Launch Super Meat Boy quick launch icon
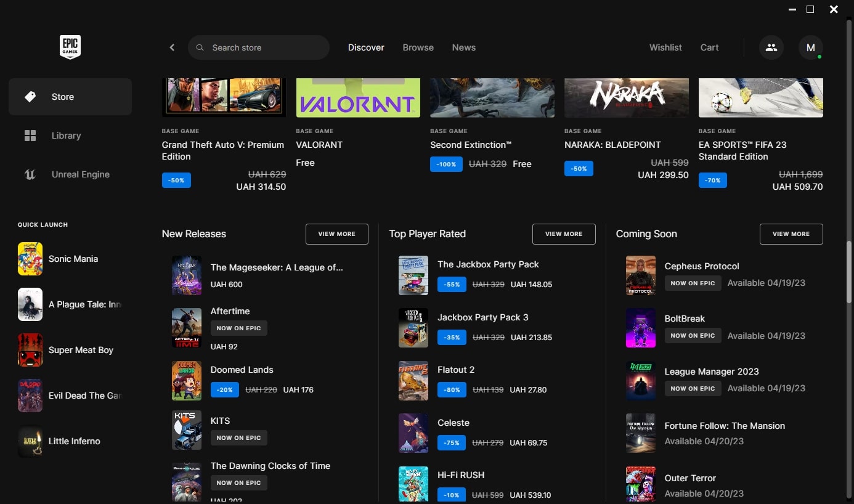 [30, 350]
